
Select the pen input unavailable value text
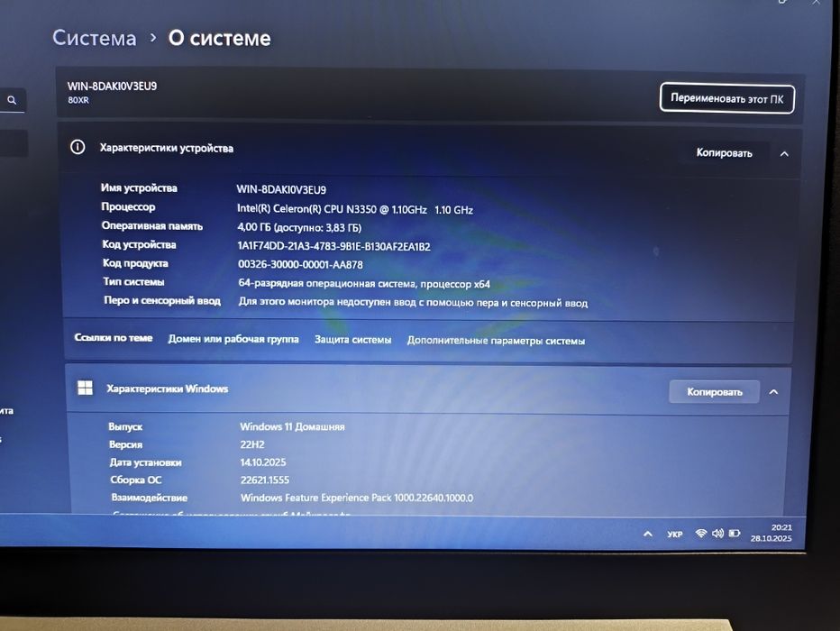click(413, 303)
